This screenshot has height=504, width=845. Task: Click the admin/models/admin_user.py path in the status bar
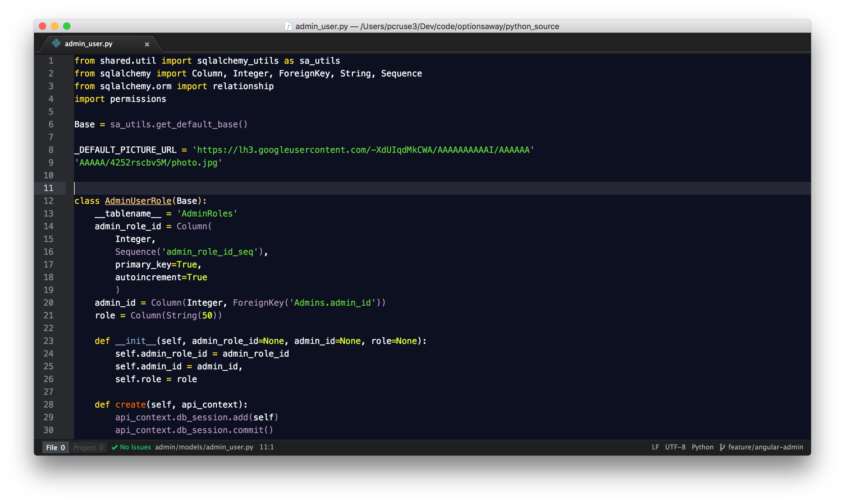click(x=204, y=447)
